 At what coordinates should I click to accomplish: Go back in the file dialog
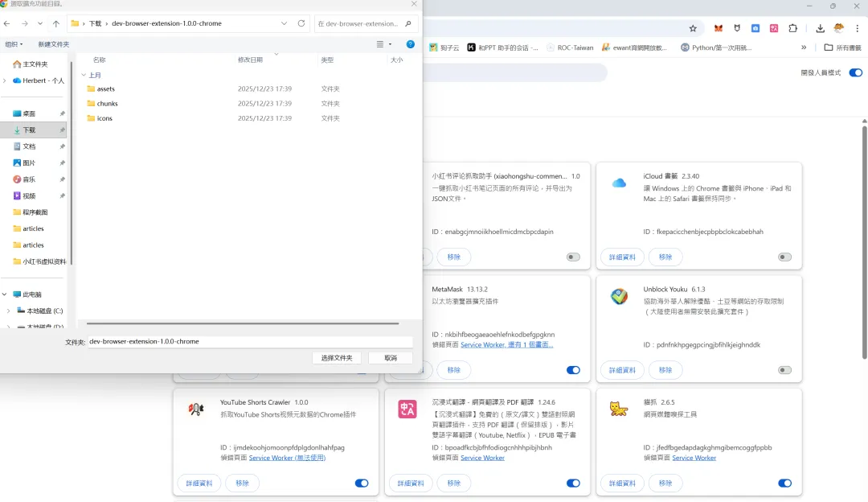click(6, 23)
